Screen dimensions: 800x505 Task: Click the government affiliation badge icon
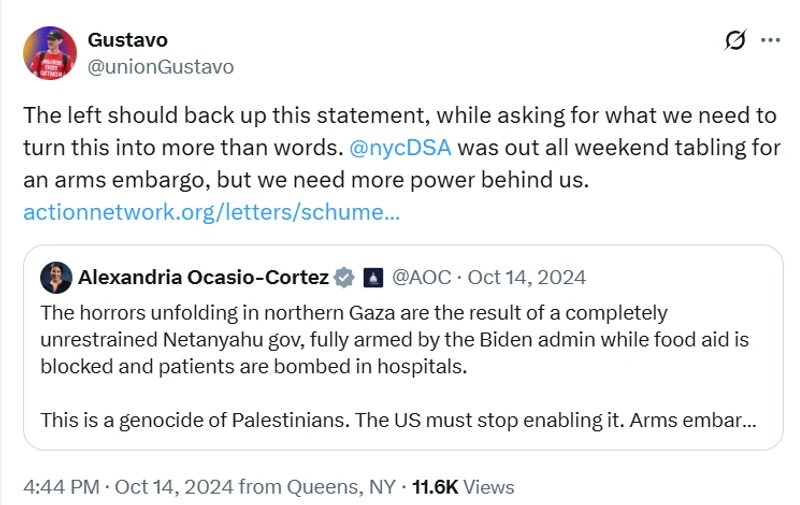pyautogui.click(x=371, y=276)
